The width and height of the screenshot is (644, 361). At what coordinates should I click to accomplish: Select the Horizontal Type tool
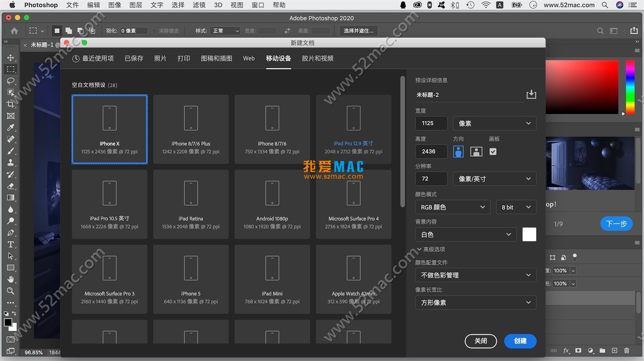pyautogui.click(x=11, y=244)
